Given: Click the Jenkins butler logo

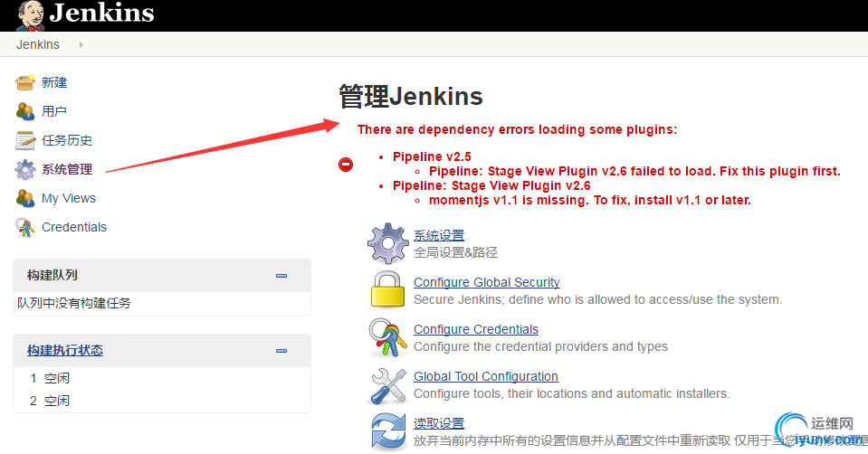Looking at the screenshot, I should pyautogui.click(x=31, y=15).
